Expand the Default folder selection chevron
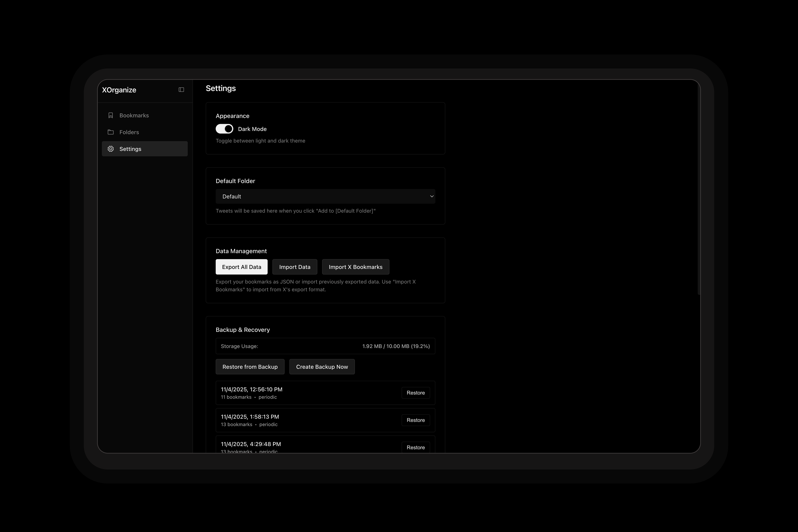The image size is (798, 532). 432,196
